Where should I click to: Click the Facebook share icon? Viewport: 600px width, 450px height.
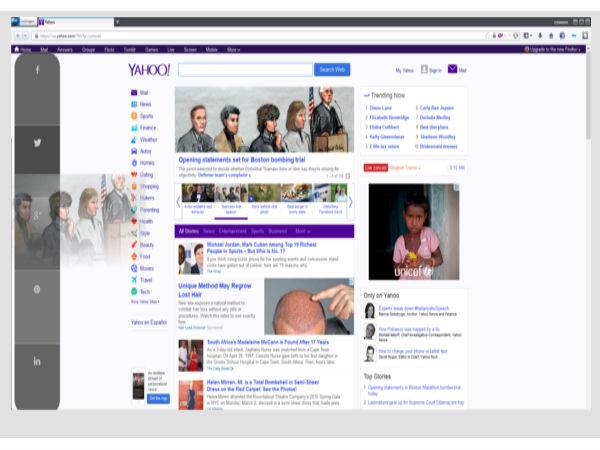pos(37,70)
